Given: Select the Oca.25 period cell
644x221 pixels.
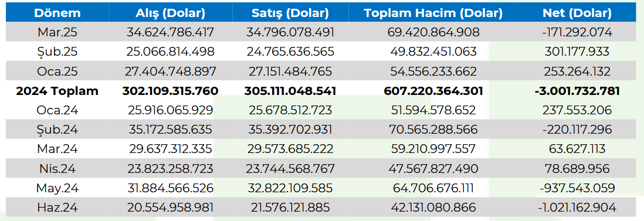Looking at the screenshot, I should [x=57, y=72].
